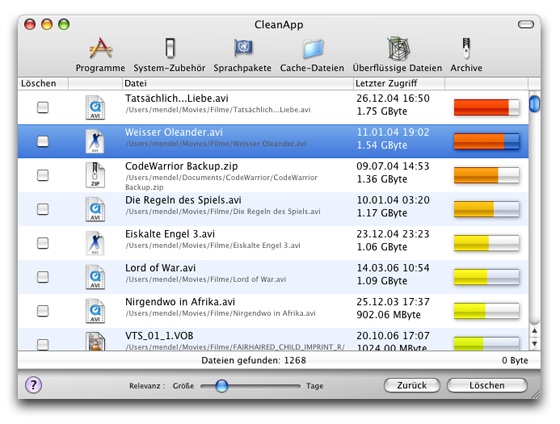Check delete box for Nirgendwo in Afrika.avi
Screen dimensions: 560x424
coord(43,311)
